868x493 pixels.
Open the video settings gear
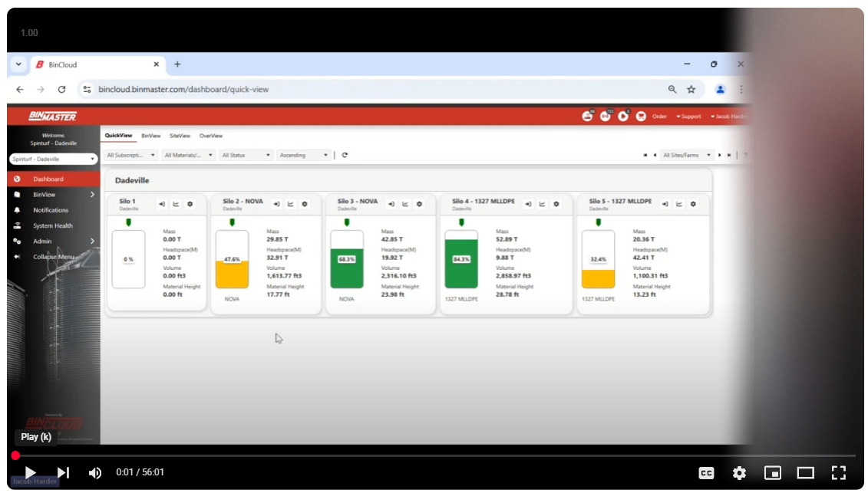point(740,473)
